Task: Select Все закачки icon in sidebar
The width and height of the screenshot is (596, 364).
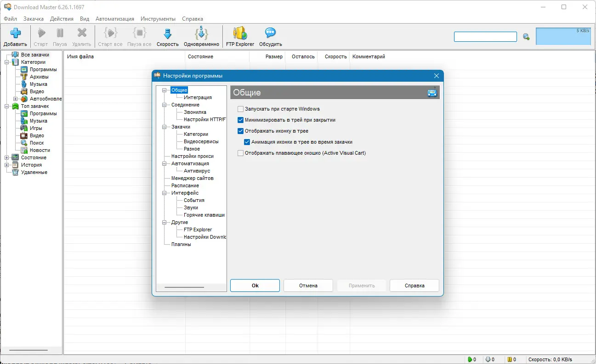Action: click(x=15, y=55)
